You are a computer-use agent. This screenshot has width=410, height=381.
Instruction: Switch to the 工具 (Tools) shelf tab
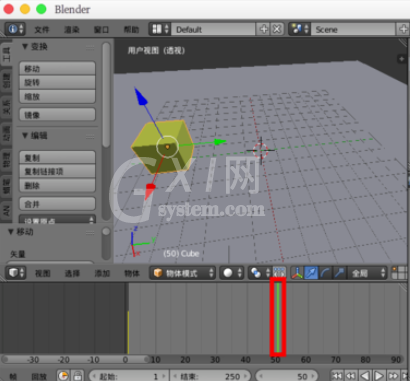click(x=6, y=54)
